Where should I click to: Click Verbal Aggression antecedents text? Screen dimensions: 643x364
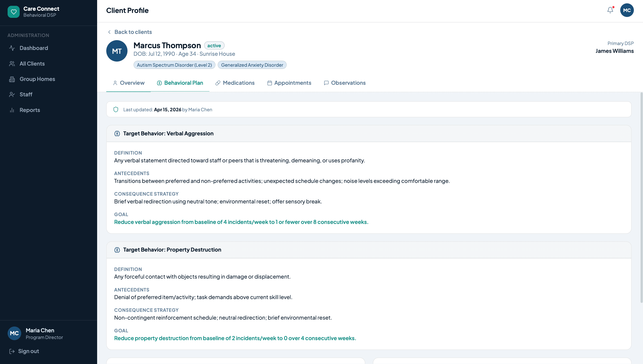(282, 181)
